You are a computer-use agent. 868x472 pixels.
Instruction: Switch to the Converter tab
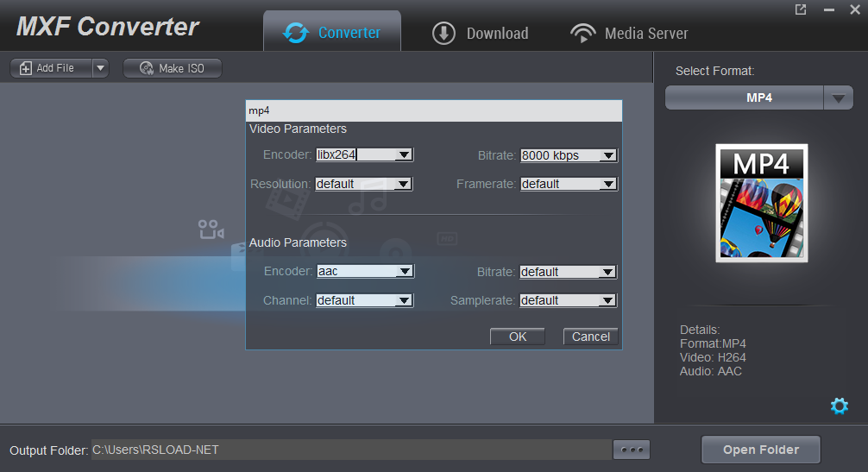pos(332,32)
